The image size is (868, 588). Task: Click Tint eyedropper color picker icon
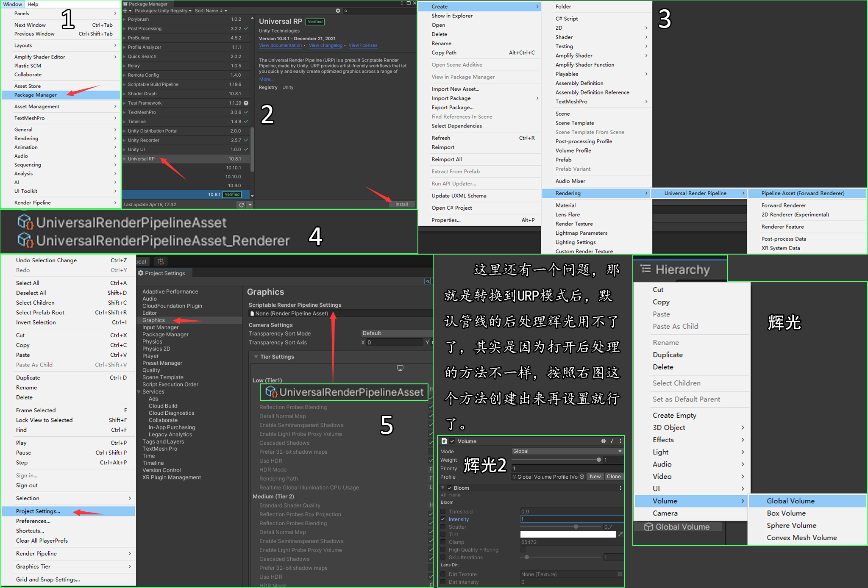[x=620, y=535]
